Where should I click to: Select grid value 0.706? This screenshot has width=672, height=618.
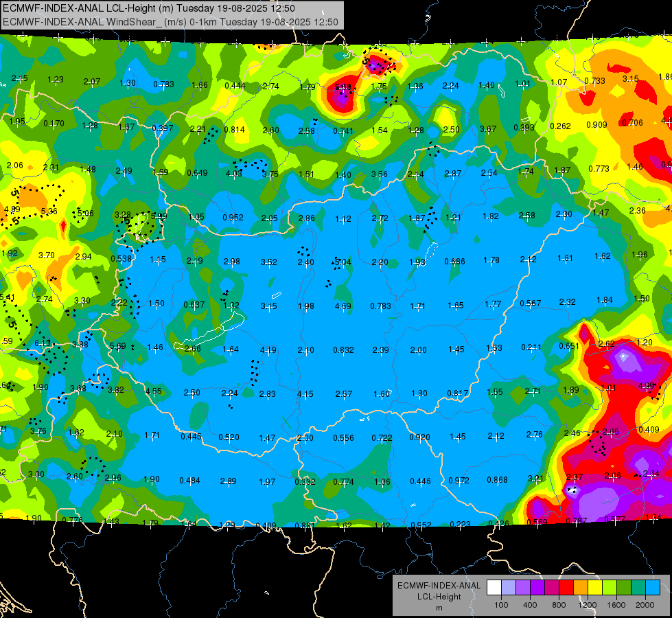633,123
